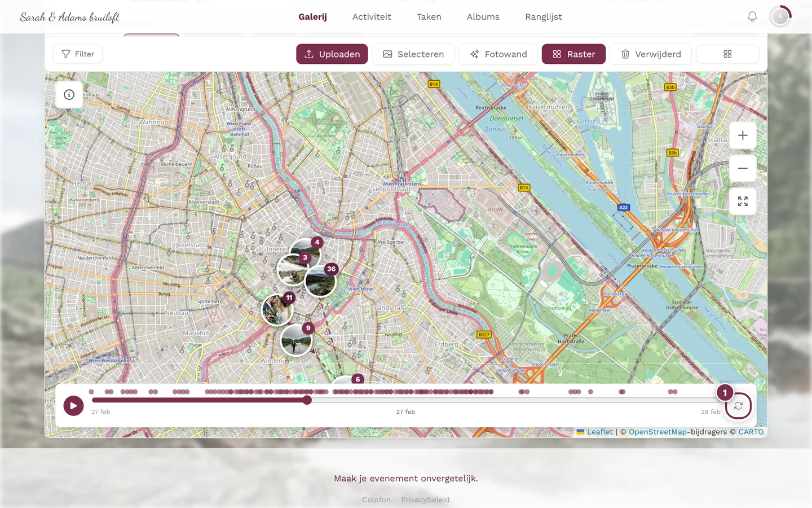Open the Fotowand view
The width and height of the screenshot is (812, 508).
click(498, 54)
